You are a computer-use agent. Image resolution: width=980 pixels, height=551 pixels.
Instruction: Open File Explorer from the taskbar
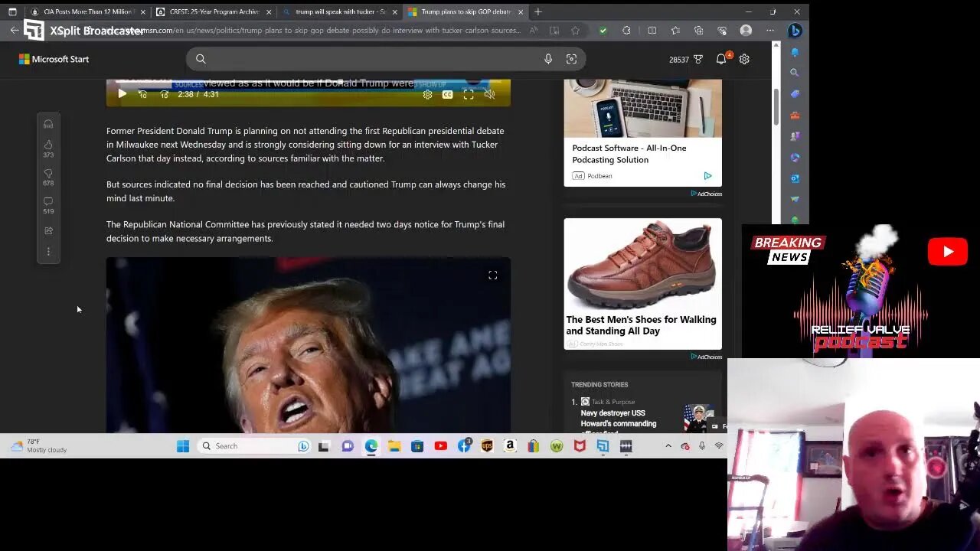pos(394,446)
